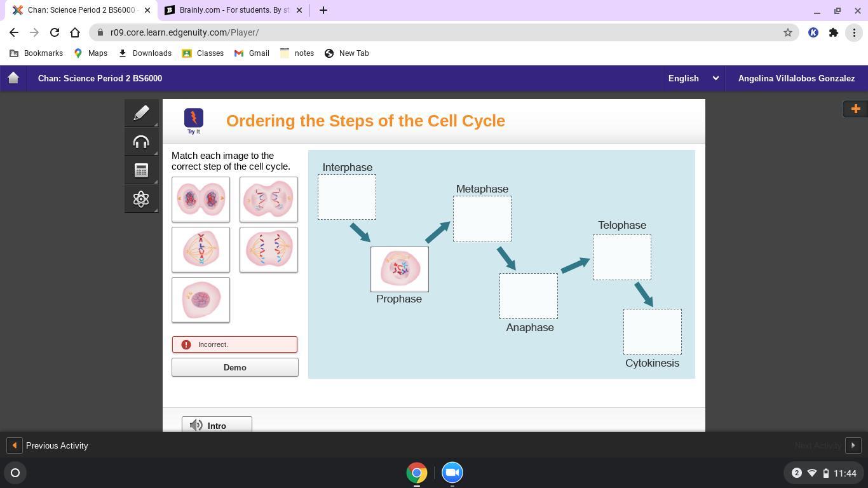
Task: Go to the Edgenuity home icon
Action: pyautogui.click(x=13, y=78)
